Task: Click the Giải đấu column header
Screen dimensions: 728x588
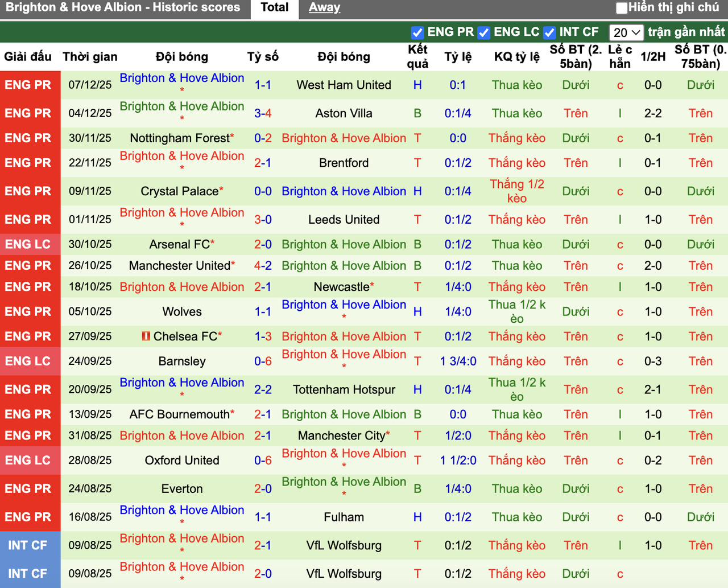Action: coord(28,56)
